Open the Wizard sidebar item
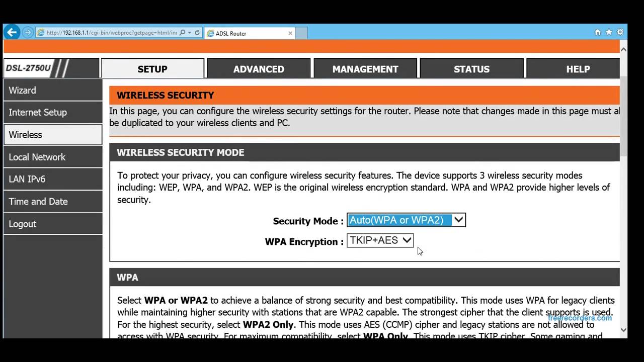This screenshot has height=362, width=644. [53, 90]
